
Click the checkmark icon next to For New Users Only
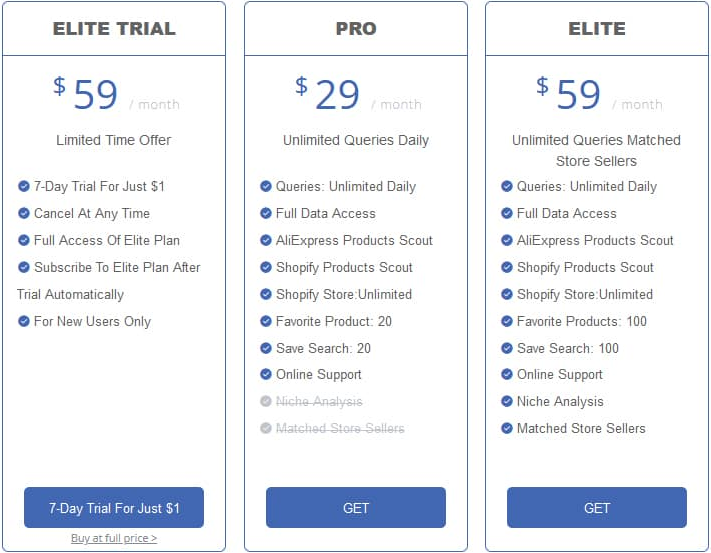(x=24, y=321)
